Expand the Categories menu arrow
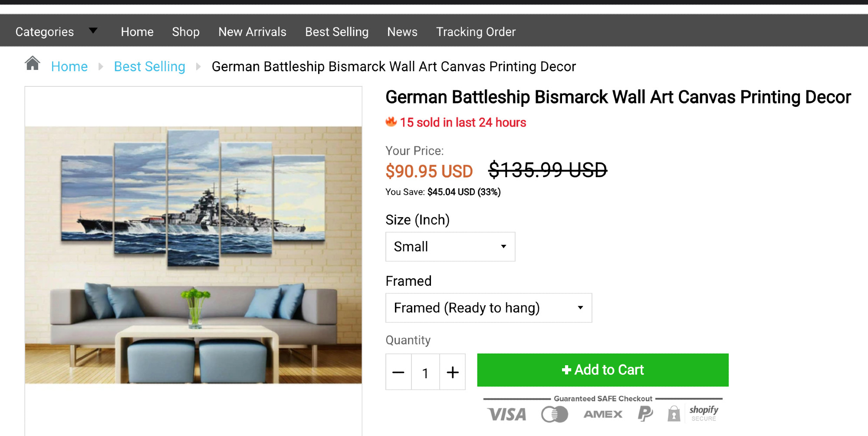 point(93,31)
